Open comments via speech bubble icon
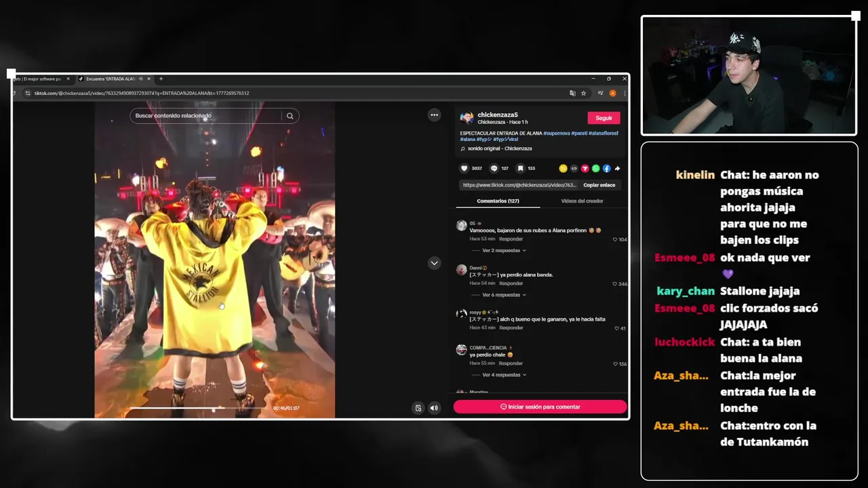This screenshot has width=868, height=488. click(494, 168)
